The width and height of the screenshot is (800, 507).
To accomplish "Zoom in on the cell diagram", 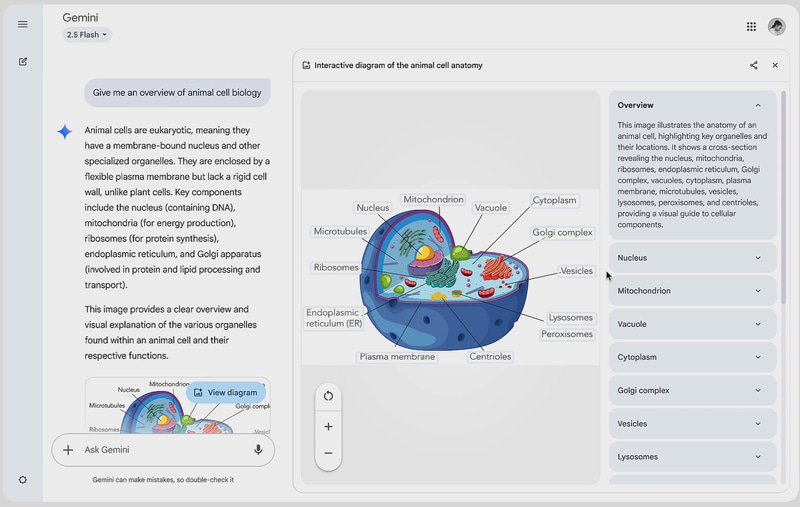I will coord(328,426).
